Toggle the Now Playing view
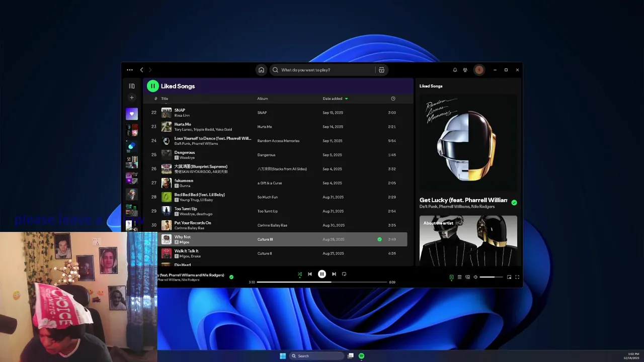Image resolution: width=644 pixels, height=362 pixels. coord(451,277)
